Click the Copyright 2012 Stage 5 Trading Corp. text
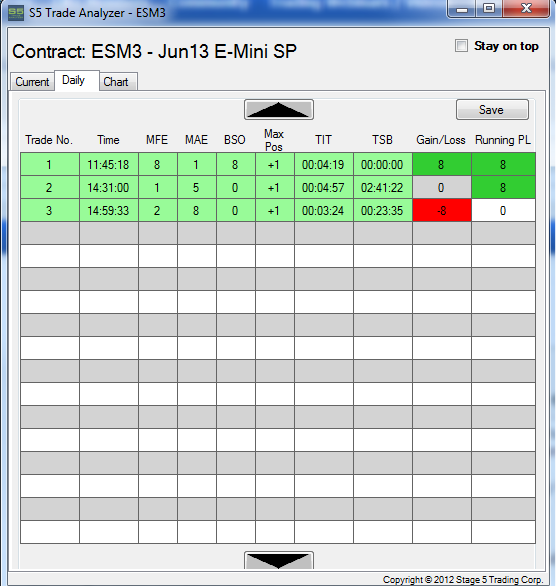This screenshot has width=556, height=586. click(x=463, y=580)
